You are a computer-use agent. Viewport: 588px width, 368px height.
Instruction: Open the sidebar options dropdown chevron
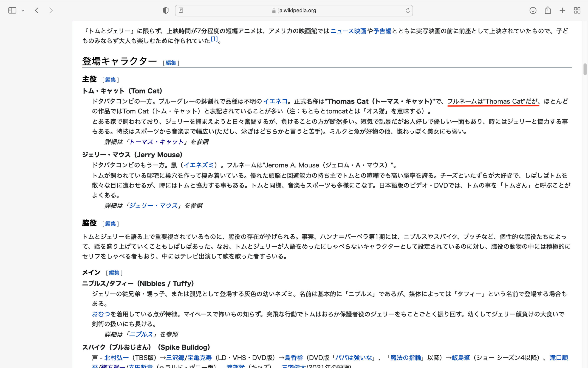23,11
